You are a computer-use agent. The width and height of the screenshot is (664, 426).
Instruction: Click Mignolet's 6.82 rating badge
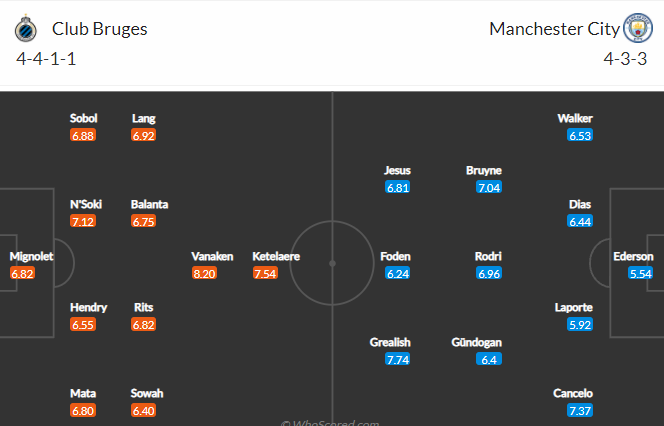click(x=22, y=274)
